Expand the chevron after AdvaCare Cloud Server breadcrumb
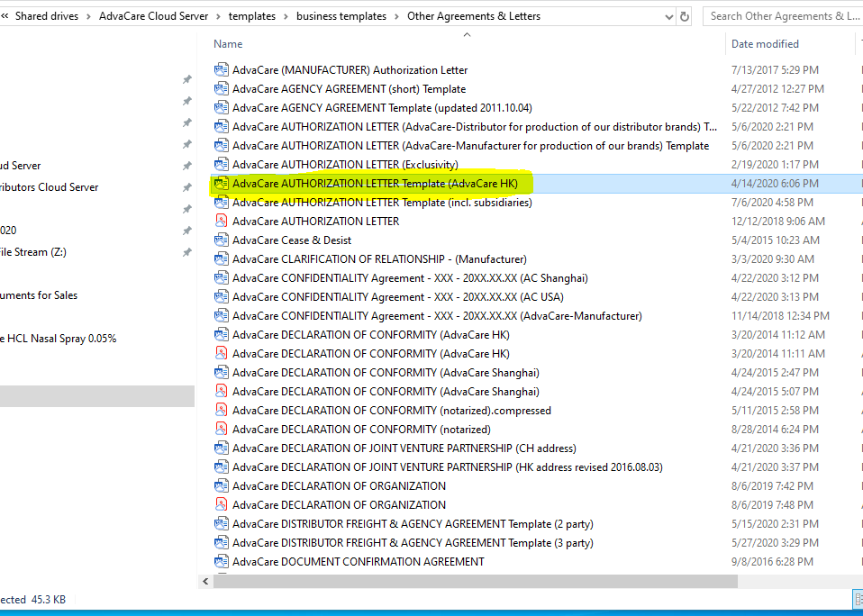This screenshot has width=863, height=616. click(x=218, y=16)
